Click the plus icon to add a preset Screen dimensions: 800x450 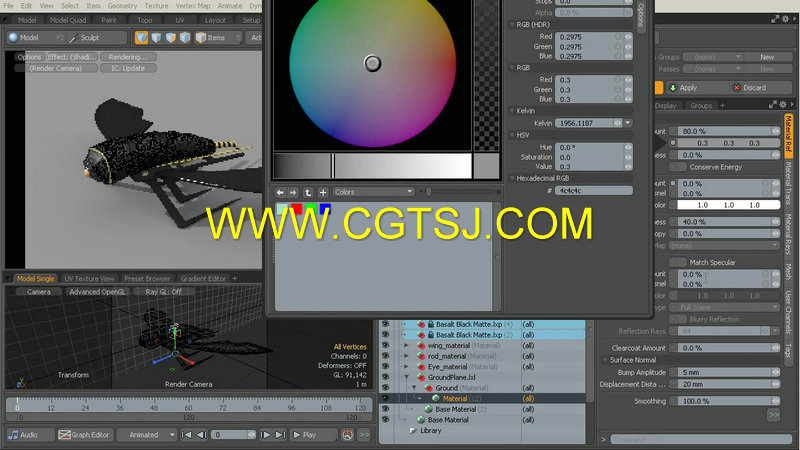(323, 192)
